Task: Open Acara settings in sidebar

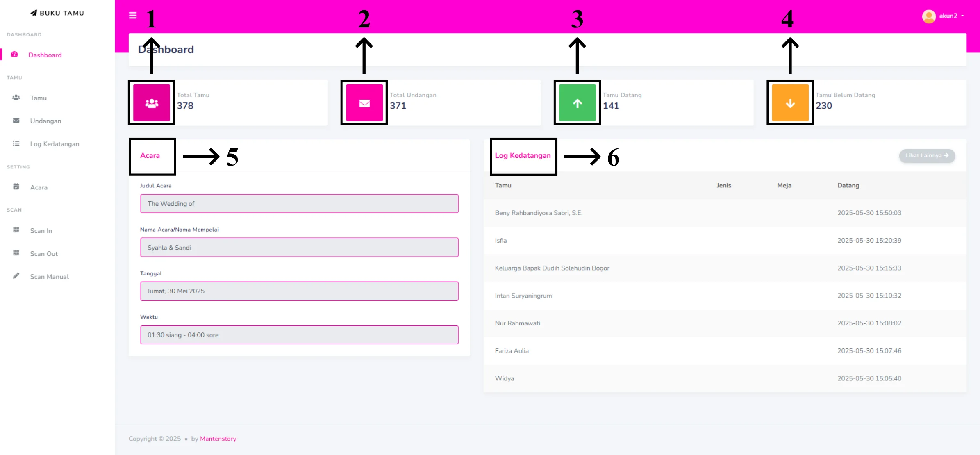Action: click(39, 187)
